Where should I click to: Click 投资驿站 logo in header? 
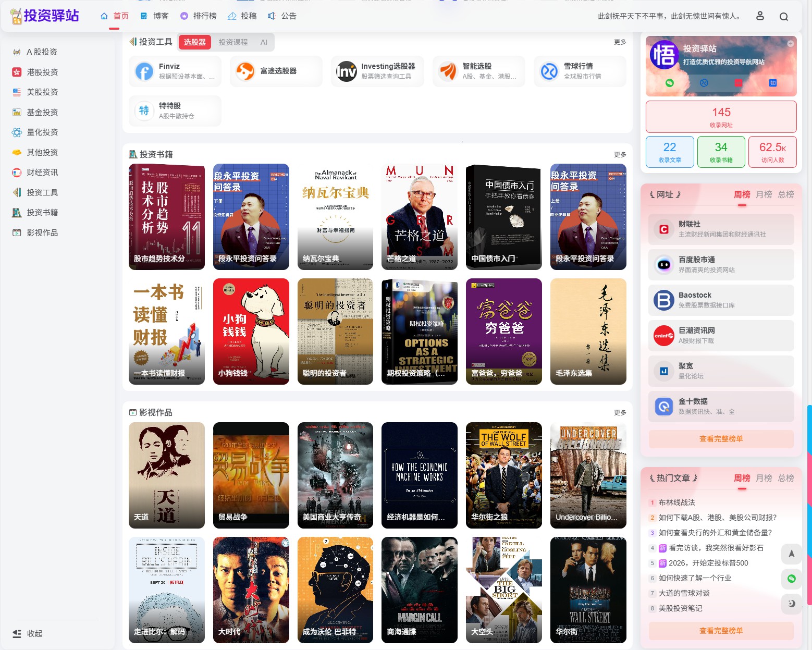[45, 16]
